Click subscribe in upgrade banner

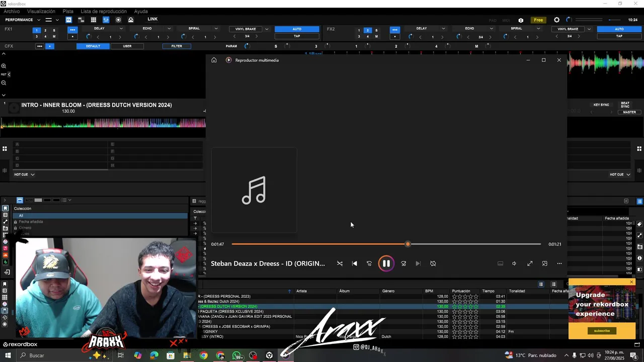tap(602, 330)
